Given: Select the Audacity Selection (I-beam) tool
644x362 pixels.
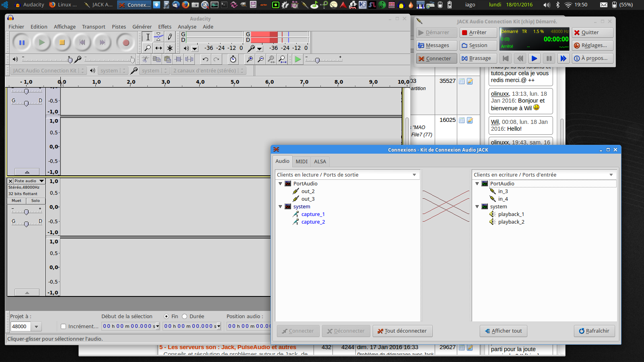Looking at the screenshot, I should pos(148,37).
